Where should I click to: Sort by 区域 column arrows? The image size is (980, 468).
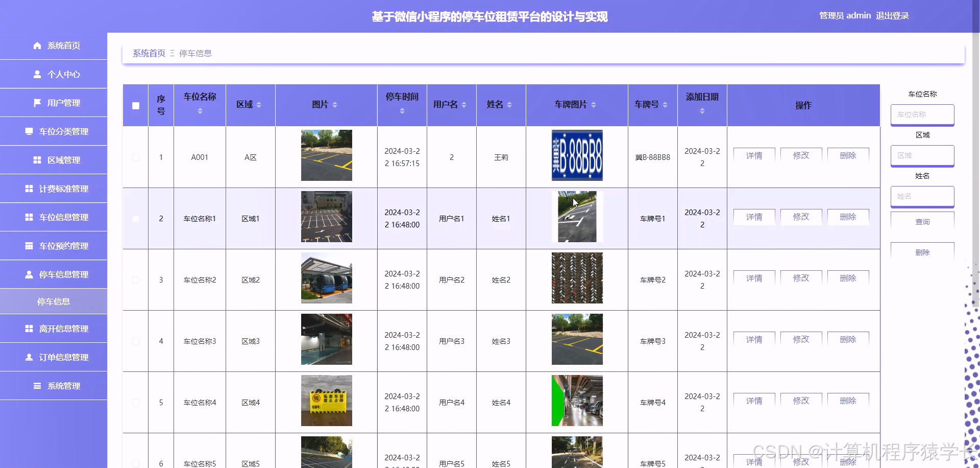click(259, 105)
